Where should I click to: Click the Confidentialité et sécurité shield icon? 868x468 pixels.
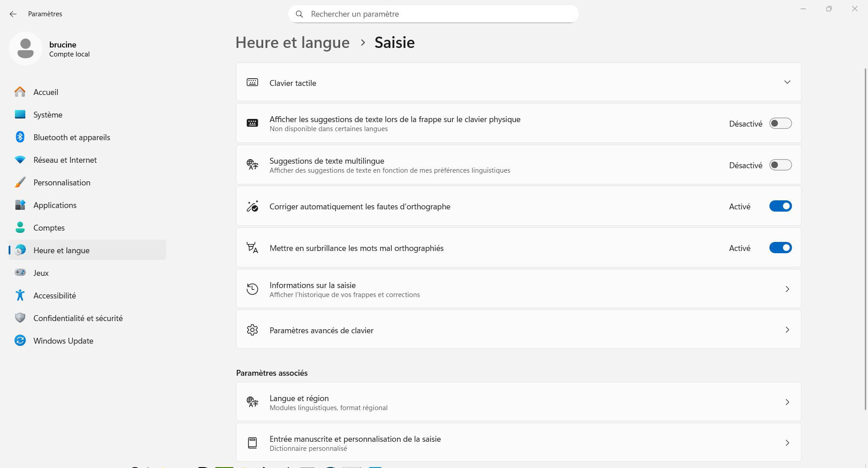[x=20, y=318]
